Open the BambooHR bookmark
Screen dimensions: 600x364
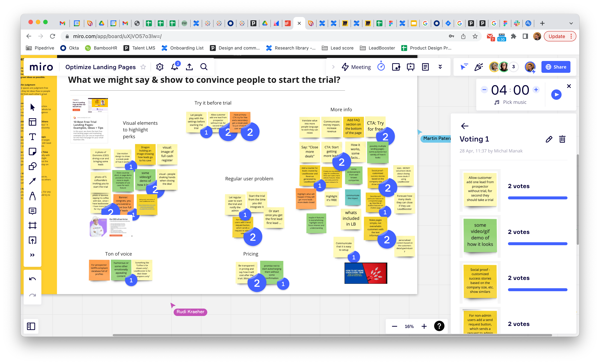(101, 48)
